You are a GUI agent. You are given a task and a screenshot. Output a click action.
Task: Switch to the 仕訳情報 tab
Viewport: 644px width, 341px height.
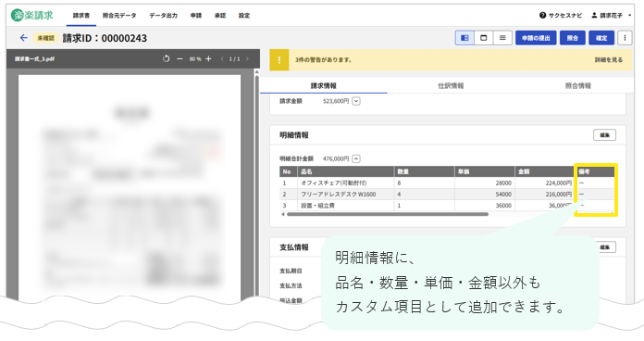[x=451, y=85]
